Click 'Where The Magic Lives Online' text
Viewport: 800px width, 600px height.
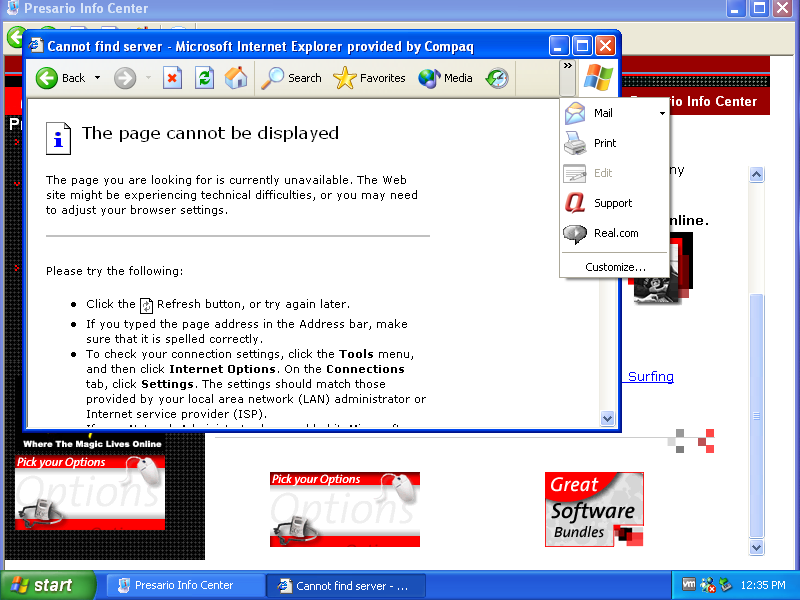(92, 444)
